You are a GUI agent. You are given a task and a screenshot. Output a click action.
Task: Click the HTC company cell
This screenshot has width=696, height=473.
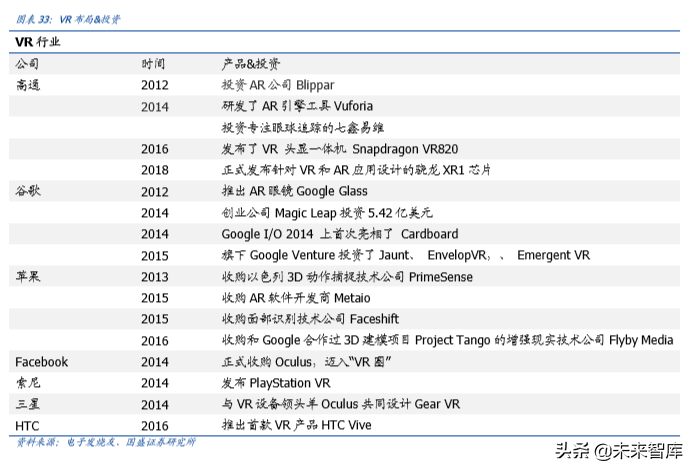29,425
